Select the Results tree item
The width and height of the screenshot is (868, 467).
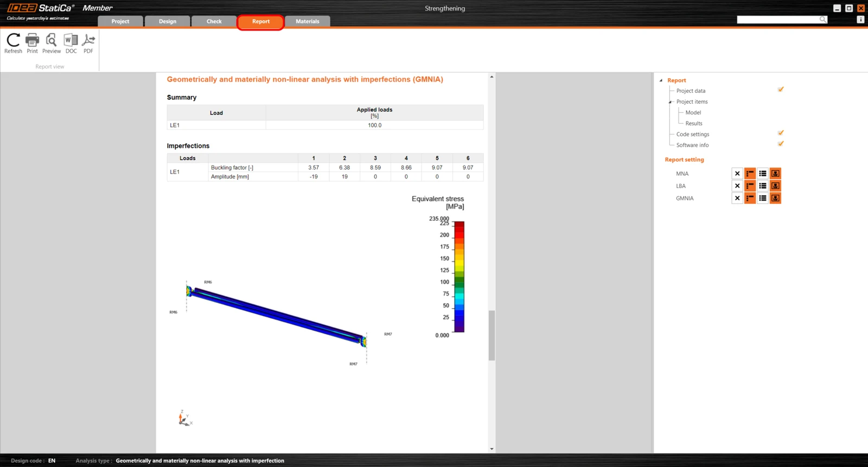(x=694, y=124)
